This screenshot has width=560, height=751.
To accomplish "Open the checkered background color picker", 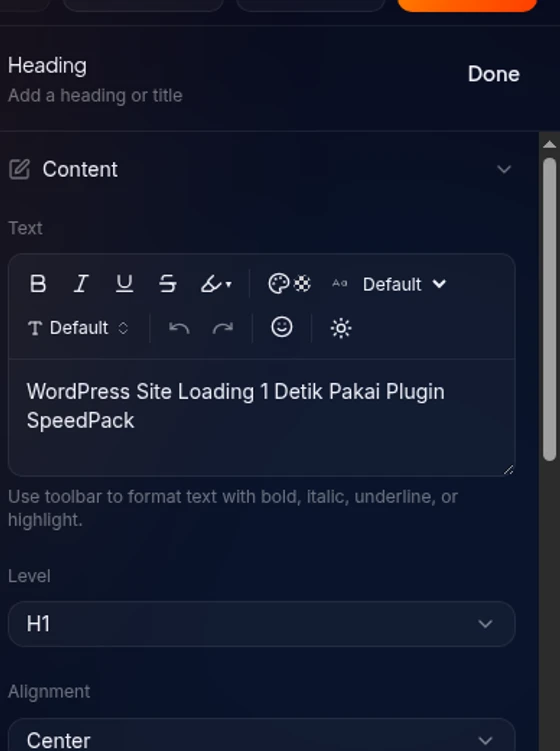I will pos(302,284).
